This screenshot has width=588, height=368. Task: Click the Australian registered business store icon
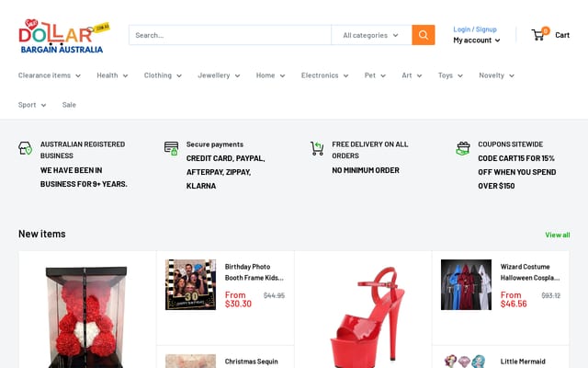25,148
